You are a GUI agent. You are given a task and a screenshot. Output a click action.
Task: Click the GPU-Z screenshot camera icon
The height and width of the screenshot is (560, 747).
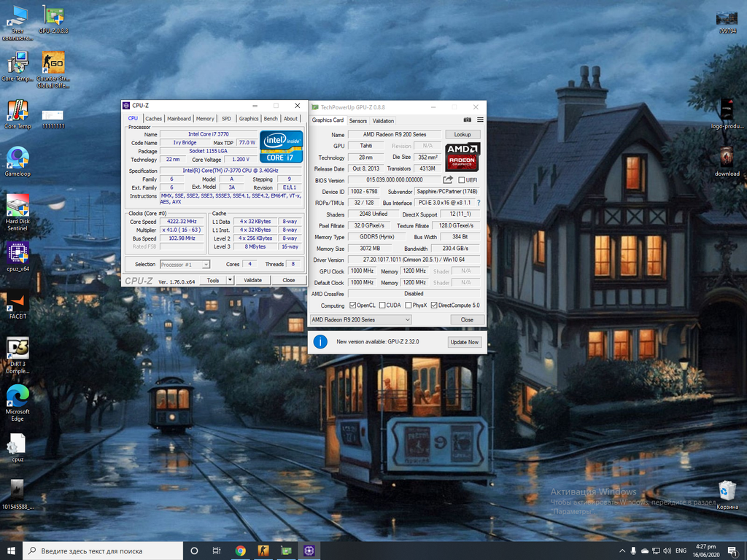click(468, 120)
